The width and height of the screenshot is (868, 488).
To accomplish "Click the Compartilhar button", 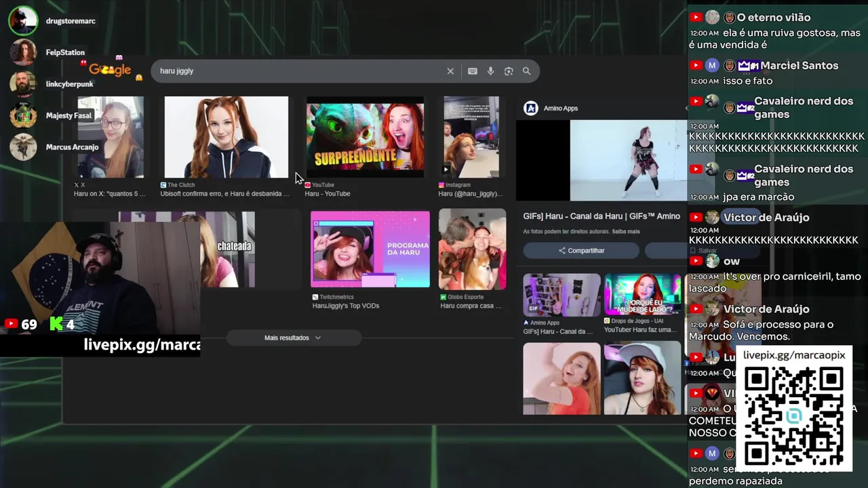I will coord(581,250).
